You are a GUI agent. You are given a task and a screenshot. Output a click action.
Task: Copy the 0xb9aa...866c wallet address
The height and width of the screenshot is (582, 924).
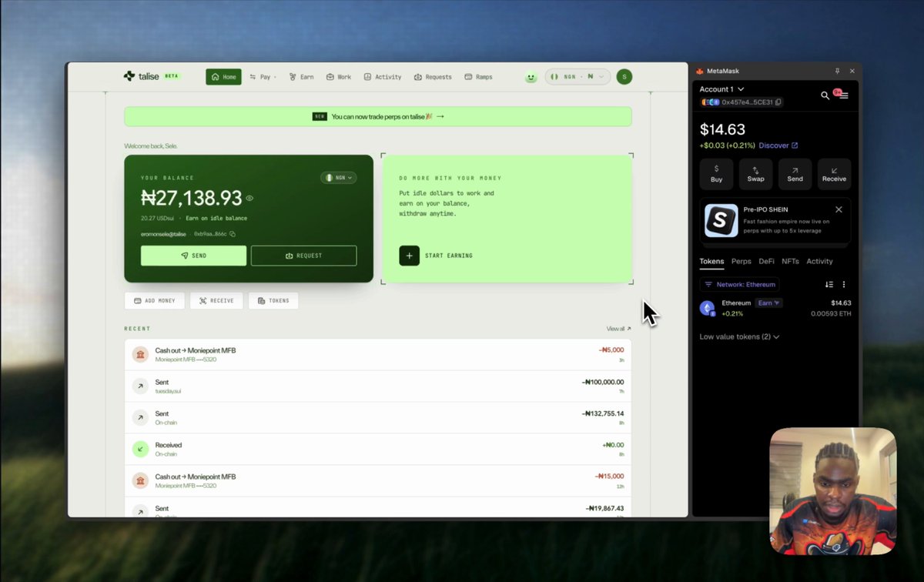(232, 234)
